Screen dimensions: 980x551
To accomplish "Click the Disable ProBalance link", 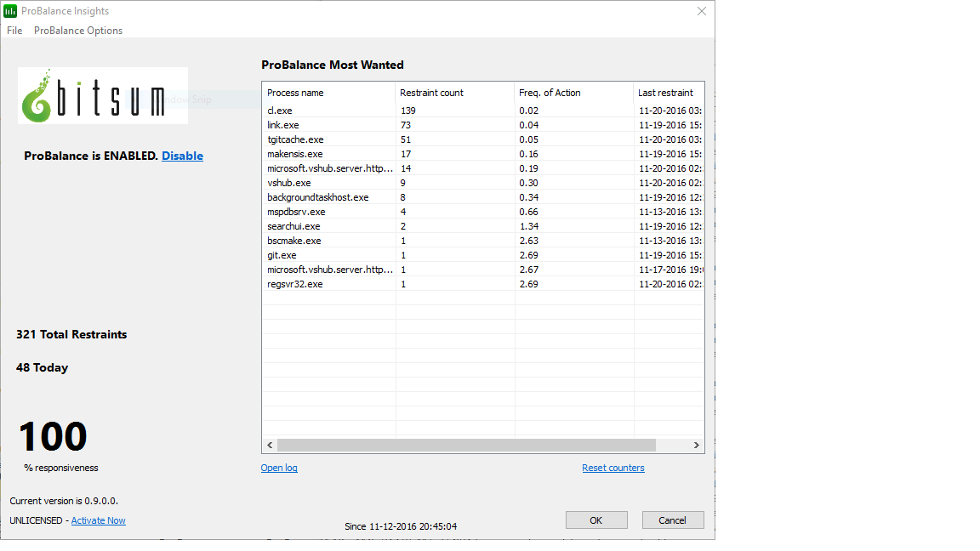I will click(182, 156).
